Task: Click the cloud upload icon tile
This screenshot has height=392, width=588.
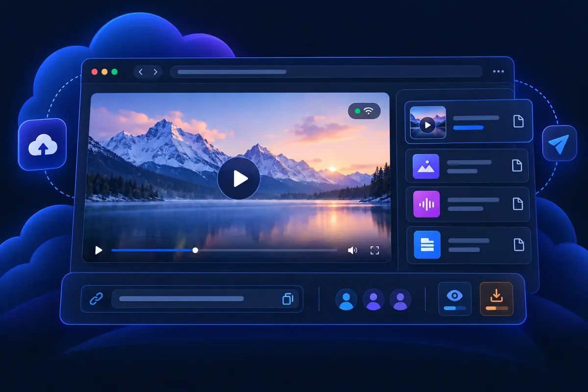Action: (x=42, y=145)
